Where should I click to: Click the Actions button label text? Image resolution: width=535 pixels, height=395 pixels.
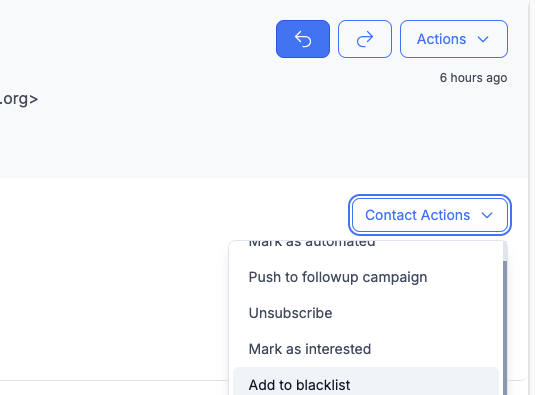[442, 39]
